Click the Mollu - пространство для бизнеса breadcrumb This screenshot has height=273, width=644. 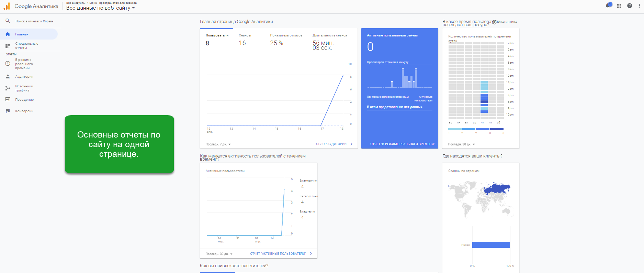pos(113,3)
